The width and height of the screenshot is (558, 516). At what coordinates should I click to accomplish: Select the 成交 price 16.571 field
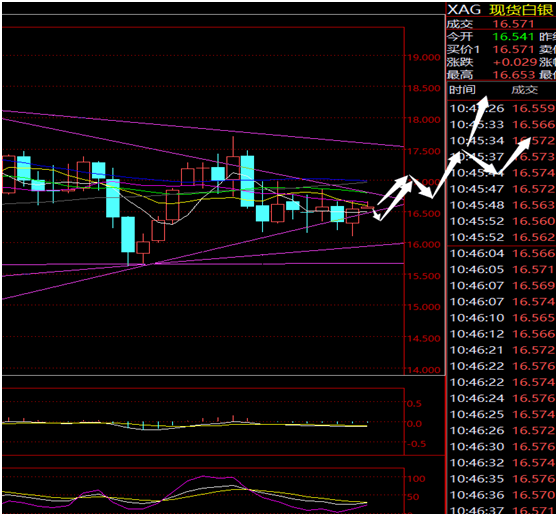point(514,24)
